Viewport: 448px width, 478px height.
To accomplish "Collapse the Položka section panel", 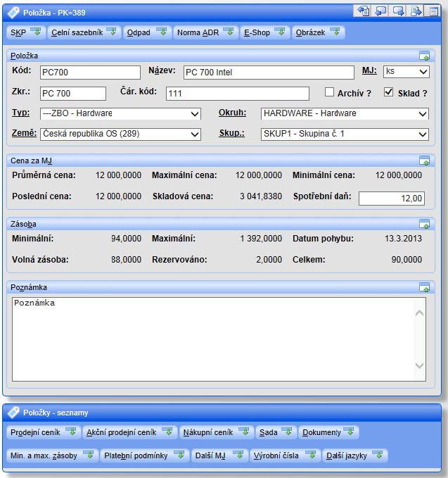I will pos(424,56).
